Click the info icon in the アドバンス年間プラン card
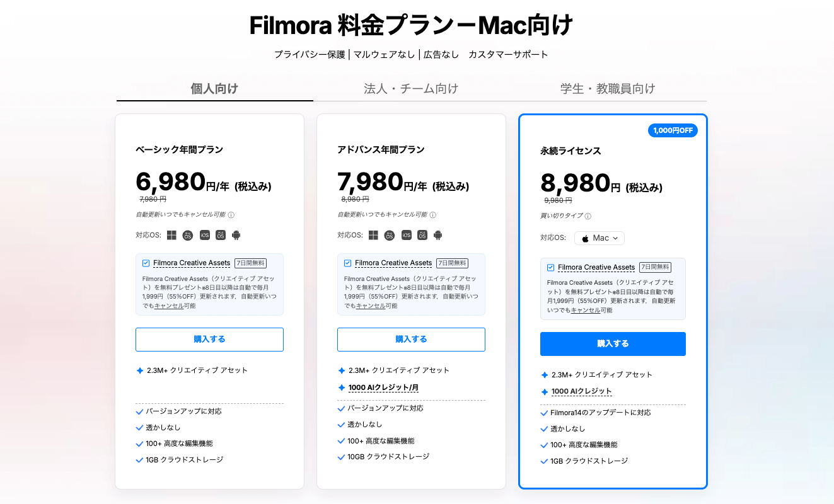 433,215
